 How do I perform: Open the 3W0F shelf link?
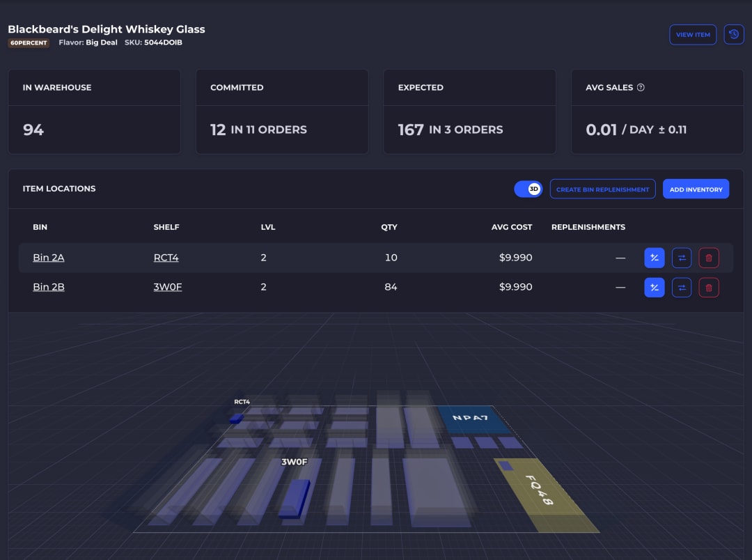167,287
